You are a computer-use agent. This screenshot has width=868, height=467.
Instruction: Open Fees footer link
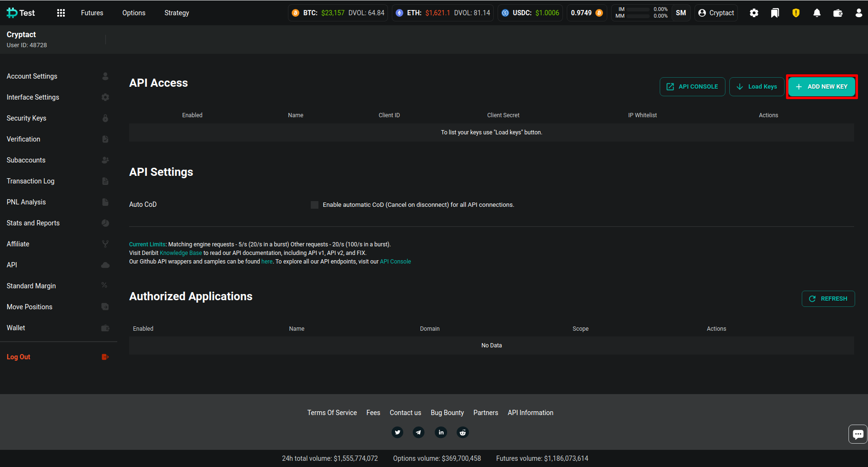(x=373, y=413)
